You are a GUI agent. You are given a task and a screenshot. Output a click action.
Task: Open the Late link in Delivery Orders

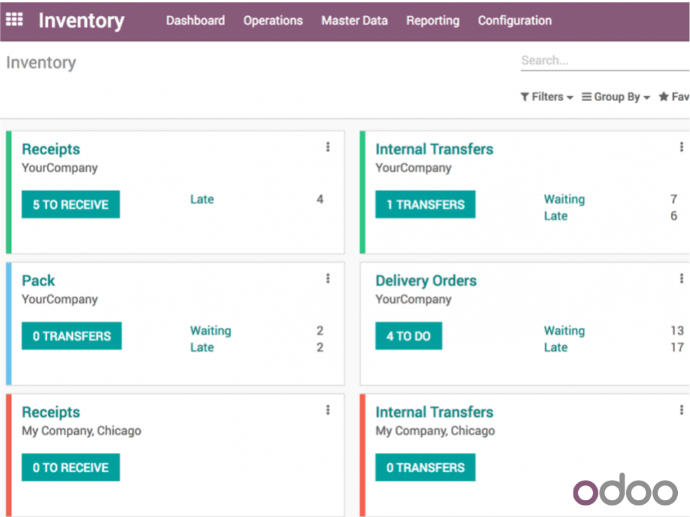[555, 348]
